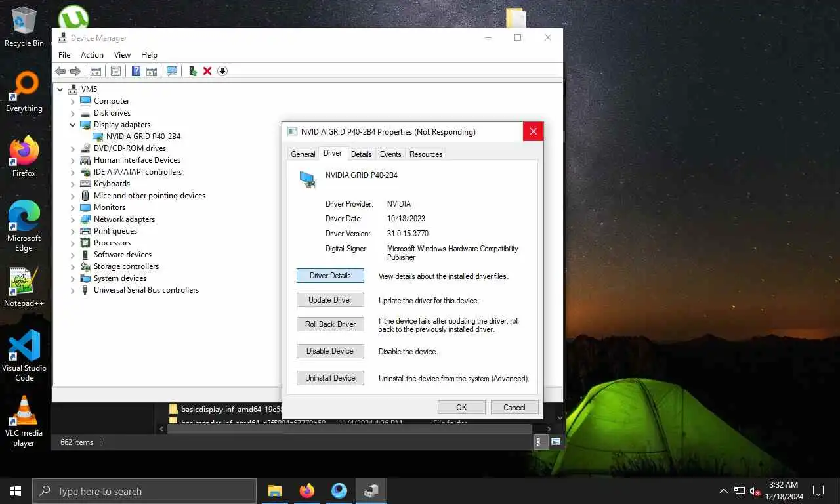Click the muted volume icon in system tray
The image size is (840, 504).
[x=755, y=491]
